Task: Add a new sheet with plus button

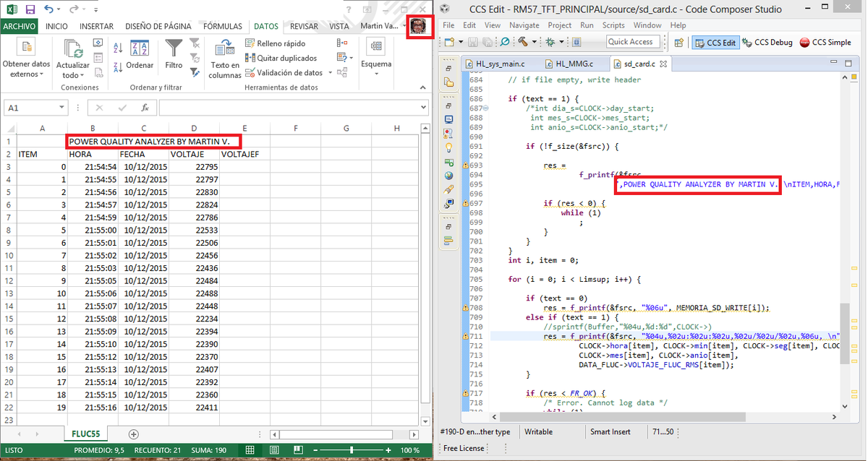Action: [133, 434]
